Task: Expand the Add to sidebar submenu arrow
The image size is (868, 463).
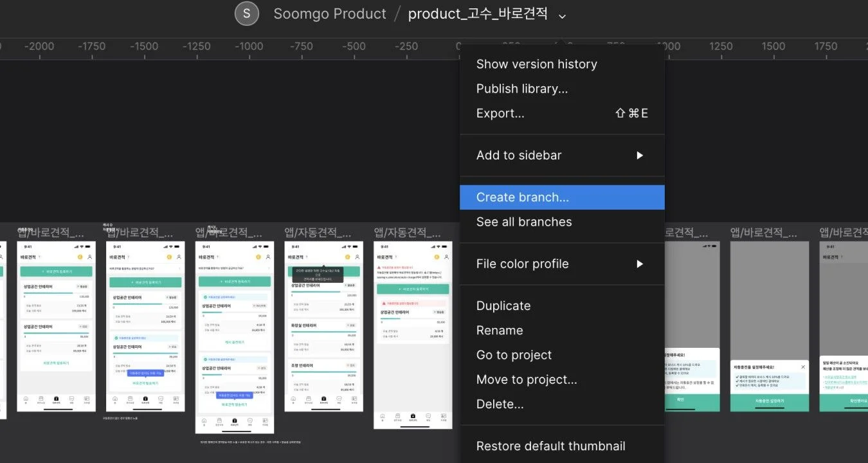Action: click(639, 155)
